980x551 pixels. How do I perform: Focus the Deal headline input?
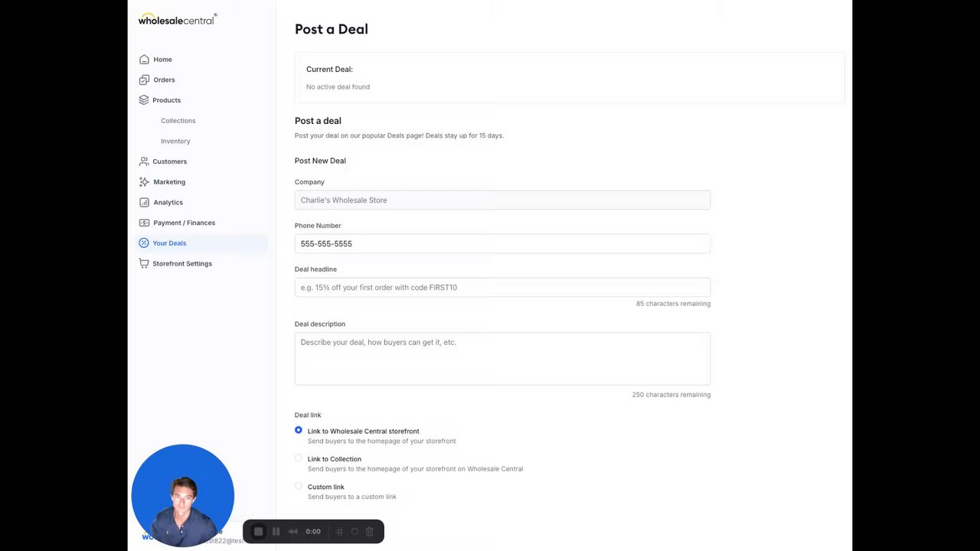[x=502, y=288]
